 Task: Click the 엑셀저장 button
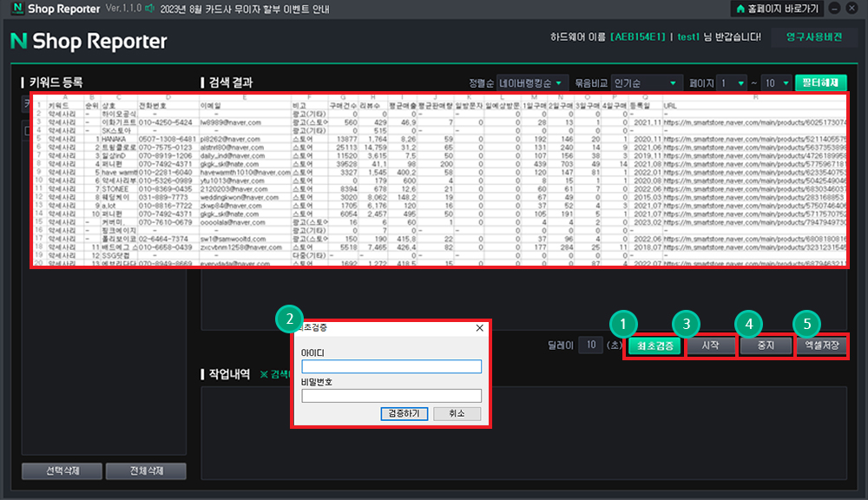(x=822, y=345)
